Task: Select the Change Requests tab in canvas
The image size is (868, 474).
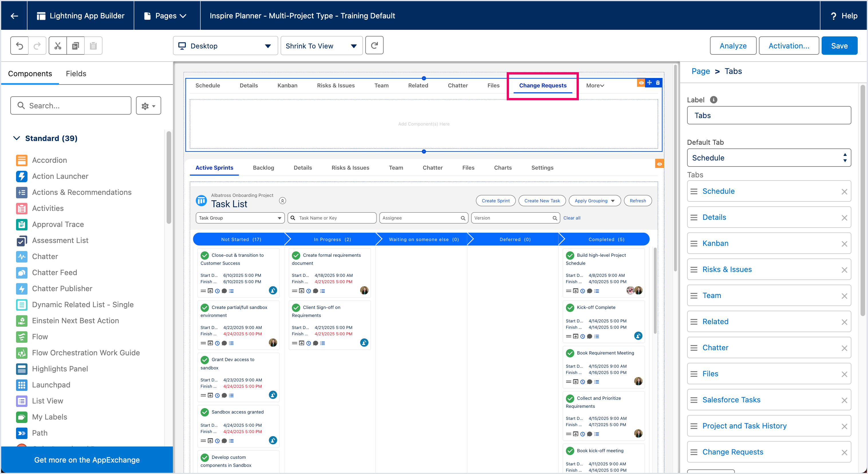Action: 542,86
